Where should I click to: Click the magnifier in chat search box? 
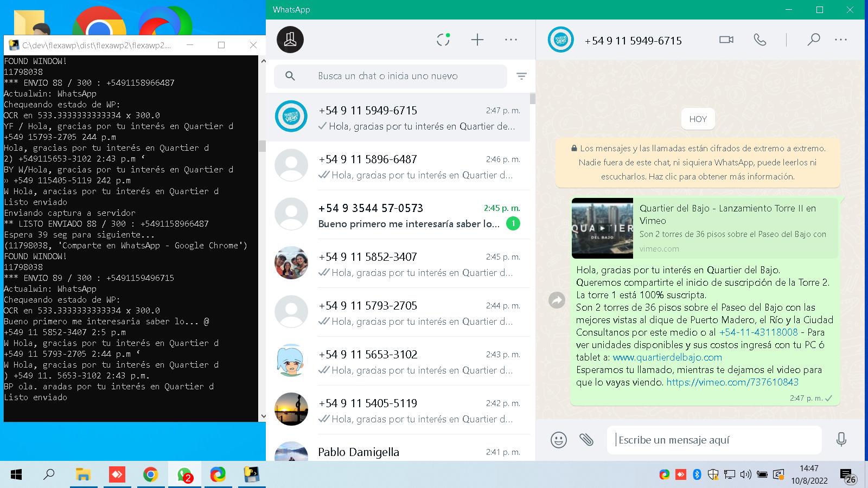pyautogui.click(x=290, y=76)
